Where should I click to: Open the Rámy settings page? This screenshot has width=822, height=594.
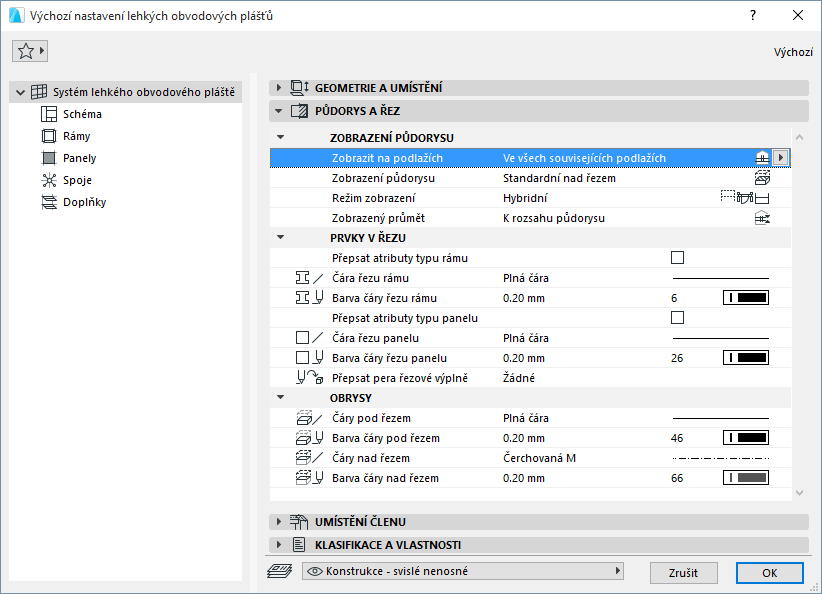77,136
